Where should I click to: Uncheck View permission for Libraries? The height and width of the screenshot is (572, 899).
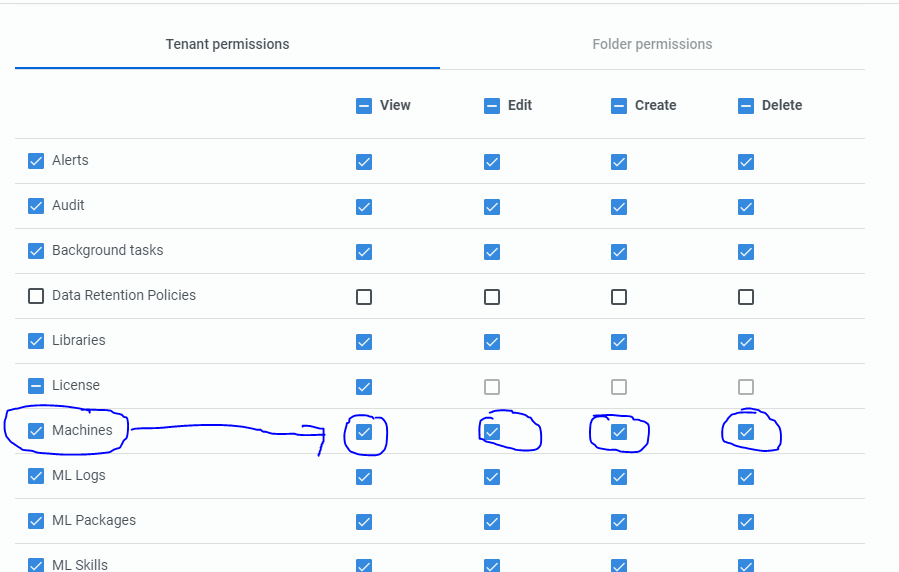pos(364,342)
